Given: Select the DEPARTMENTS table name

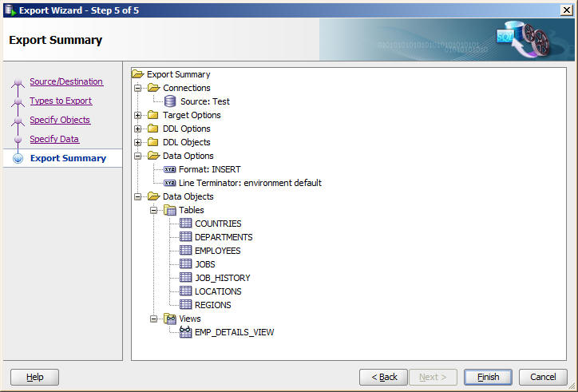Looking at the screenshot, I should pos(224,237).
